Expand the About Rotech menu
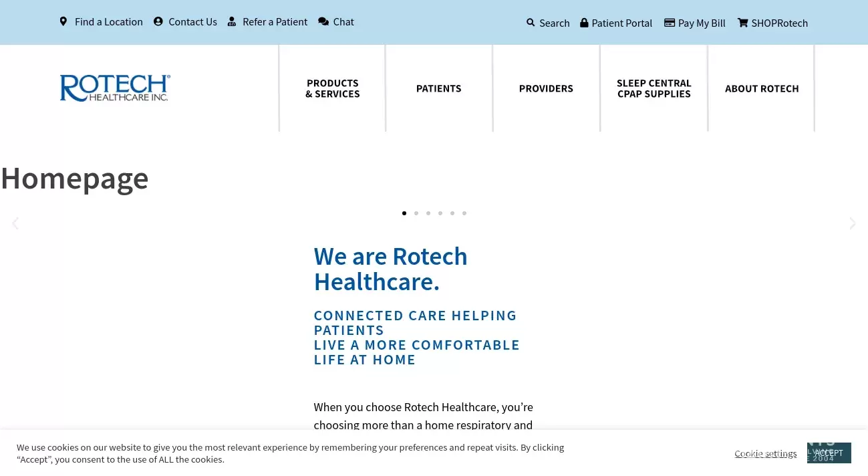The width and height of the screenshot is (868, 476). 762,88
